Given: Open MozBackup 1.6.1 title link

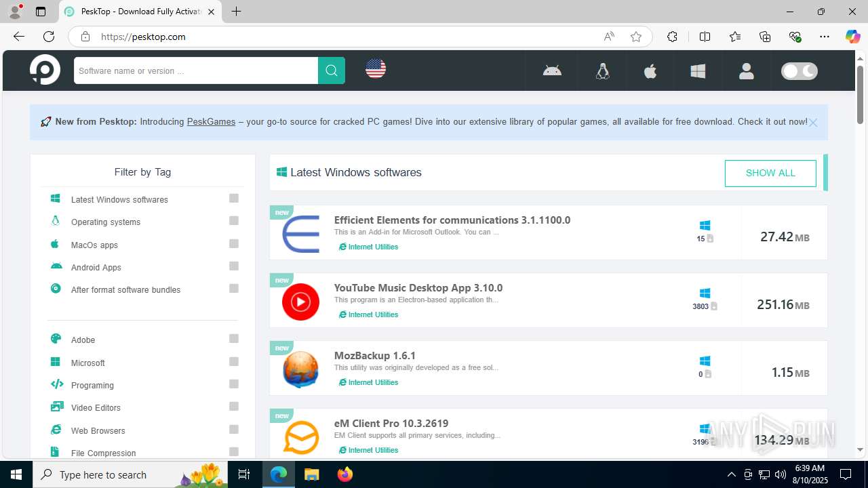Looking at the screenshot, I should 375,356.
